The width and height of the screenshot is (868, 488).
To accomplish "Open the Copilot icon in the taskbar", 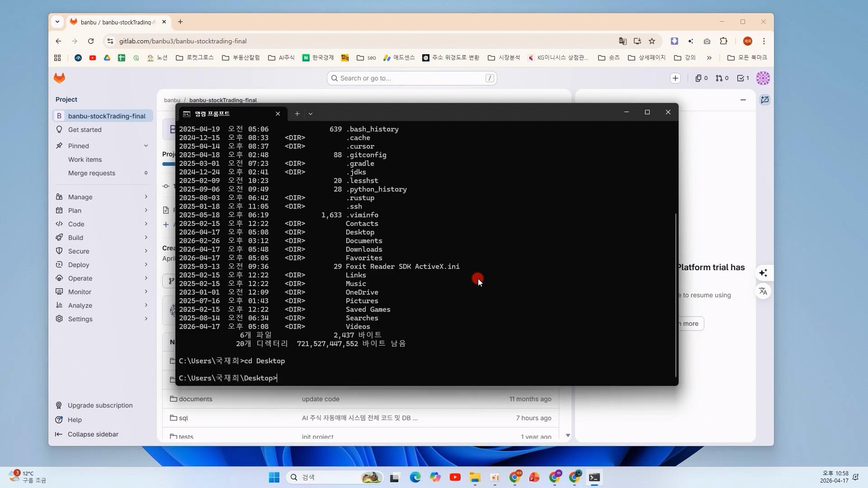I will [435, 478].
